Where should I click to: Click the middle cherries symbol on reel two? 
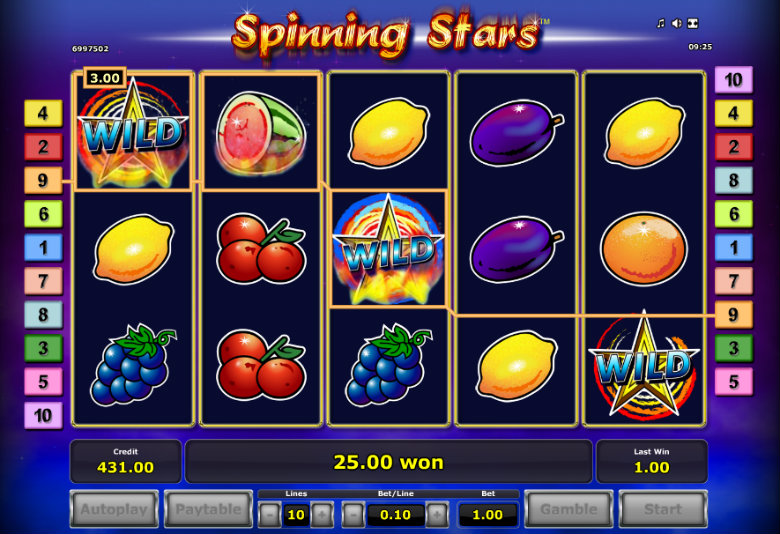click(261, 249)
